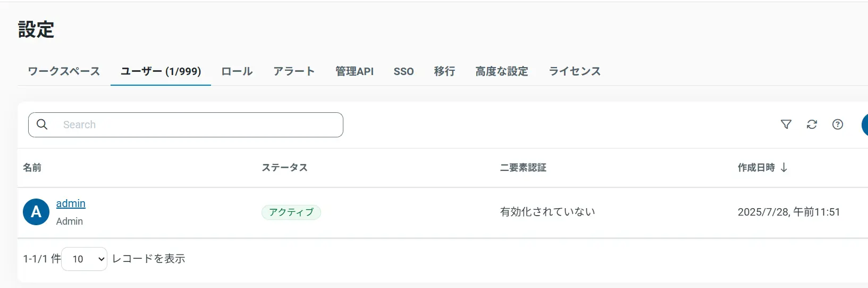The height and width of the screenshot is (288, 868).
Task: Click the search magnifier icon
Action: 42,125
